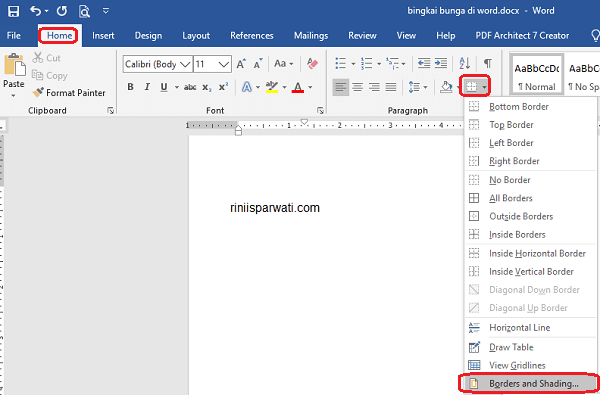Switch to the Home tab

point(59,36)
